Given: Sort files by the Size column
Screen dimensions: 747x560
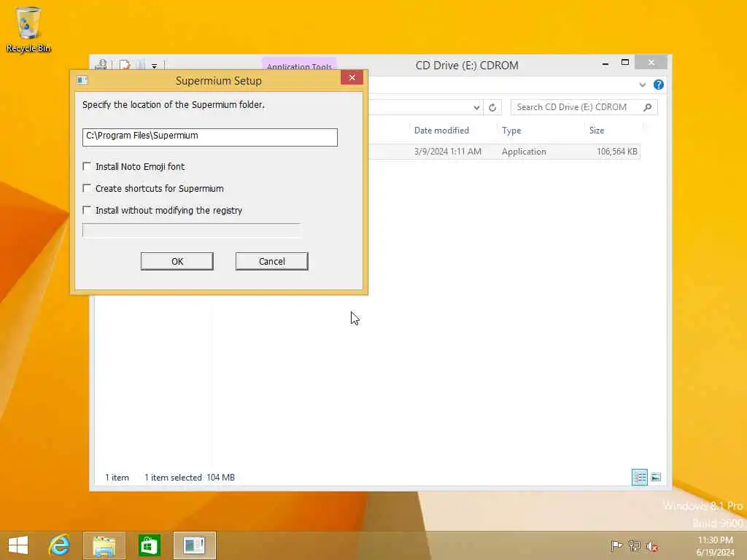Looking at the screenshot, I should pyautogui.click(x=597, y=131).
